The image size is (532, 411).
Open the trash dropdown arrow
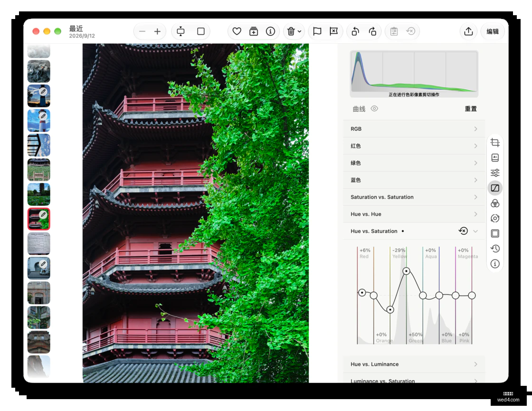point(300,31)
